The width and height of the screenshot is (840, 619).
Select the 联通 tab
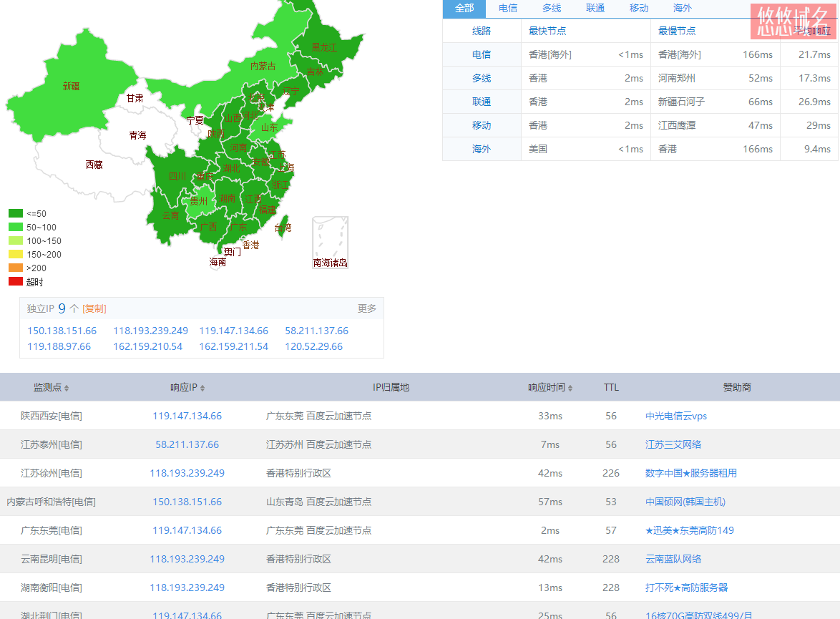(x=595, y=8)
